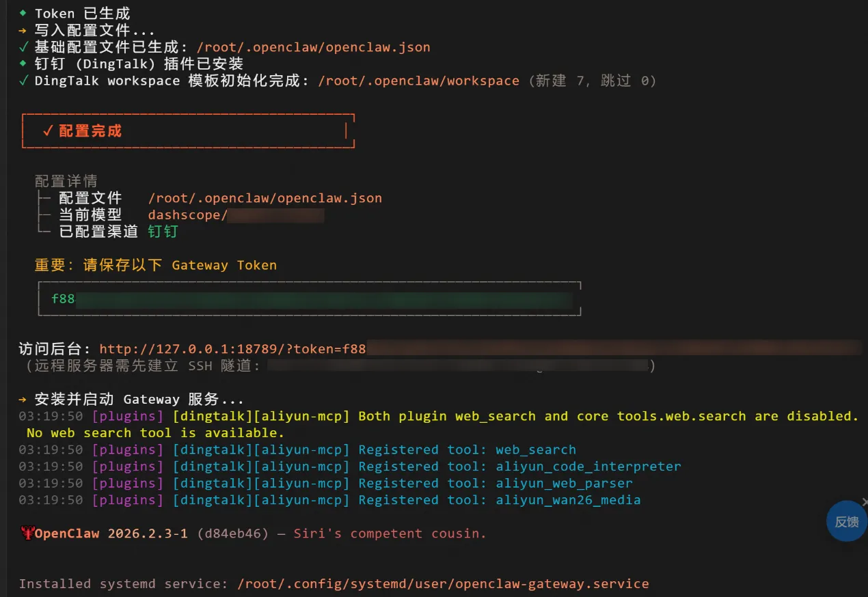Image resolution: width=868 pixels, height=597 pixels.
Task: Click the diamond before 钉钉 (DingTalk) 插件已安装
Action: coord(23,64)
